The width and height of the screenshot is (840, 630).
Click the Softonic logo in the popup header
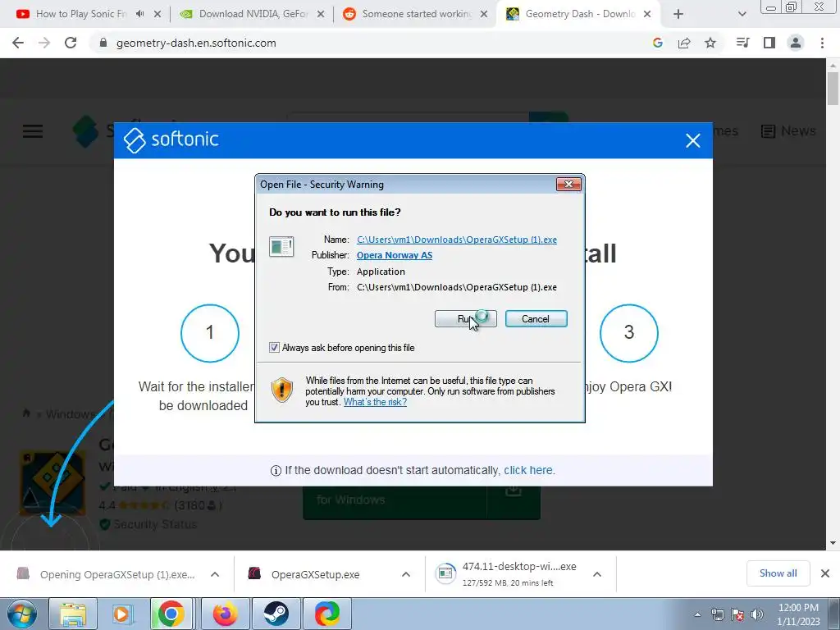click(x=171, y=139)
